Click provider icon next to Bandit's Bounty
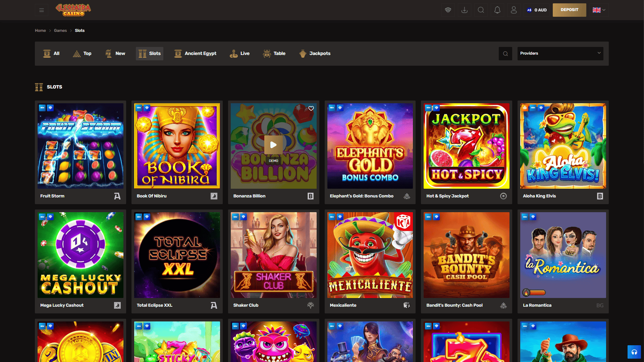The image size is (644, 362). click(503, 305)
